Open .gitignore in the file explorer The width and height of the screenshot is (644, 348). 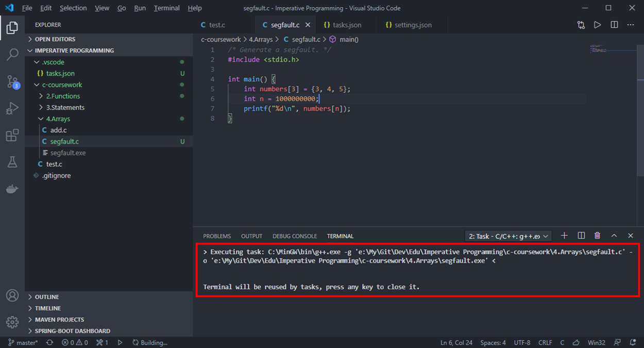point(109,175)
